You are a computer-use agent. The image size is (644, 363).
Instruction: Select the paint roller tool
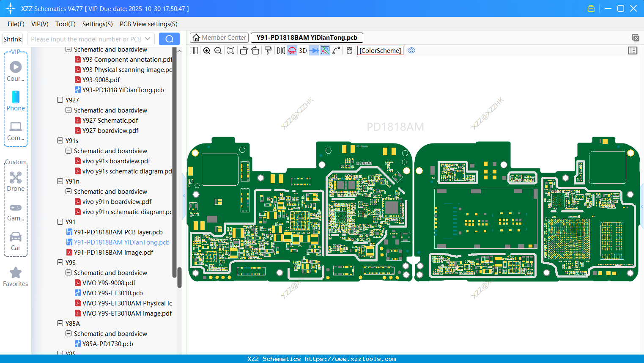[x=268, y=50]
